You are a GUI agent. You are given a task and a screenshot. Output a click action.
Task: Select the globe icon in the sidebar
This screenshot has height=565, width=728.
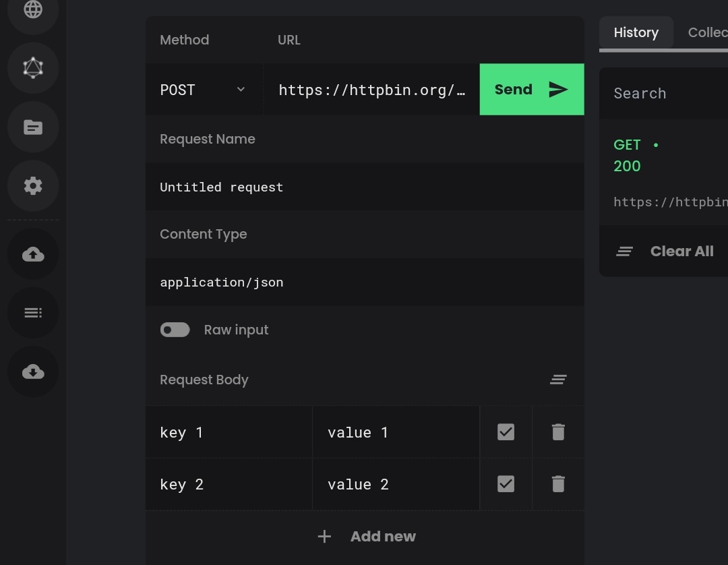(x=32, y=9)
